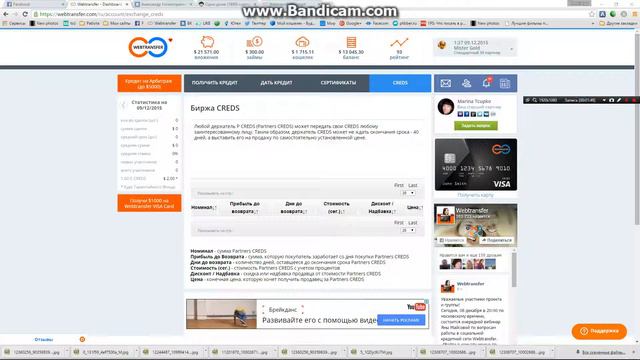Click Facebook share button on Webtransfer widget
640x360 pixels.
pyautogui.click(x=496, y=240)
